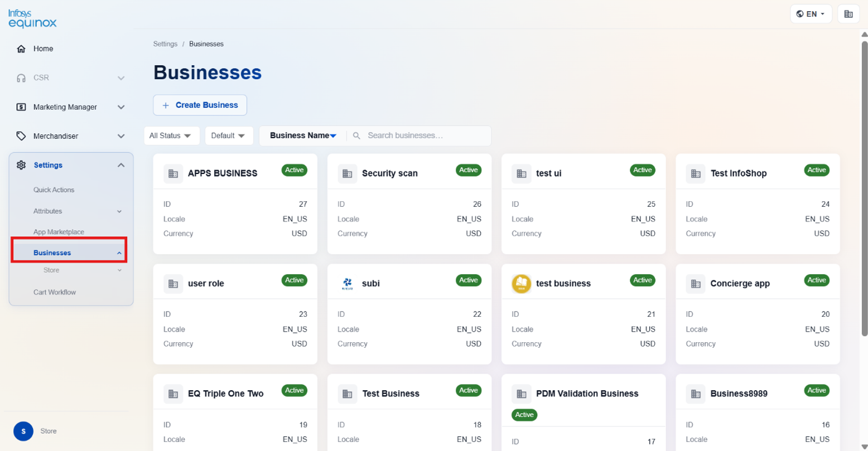Open App Marketplace menu item
Screen dimensions: 868x451
coord(59,232)
